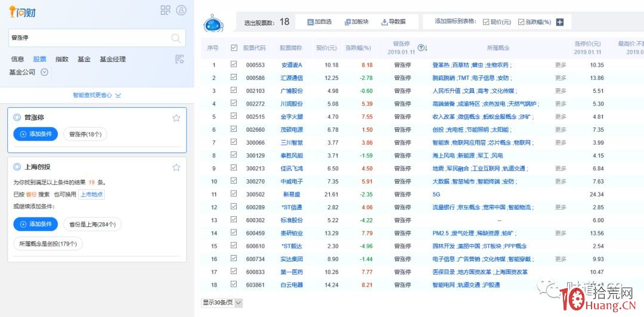Click the search magnifier icon
The image size is (644, 317).
coord(176,38)
